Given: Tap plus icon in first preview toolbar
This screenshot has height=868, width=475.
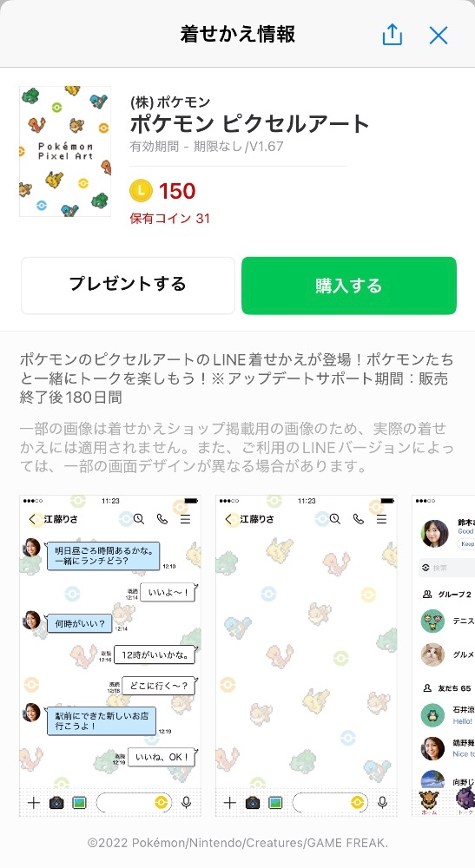Looking at the screenshot, I should click(x=34, y=802).
